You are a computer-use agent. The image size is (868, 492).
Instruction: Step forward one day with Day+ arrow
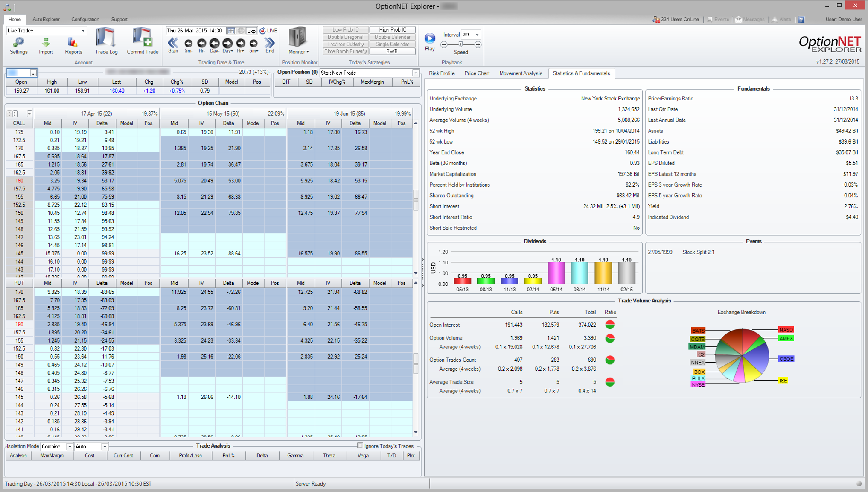pos(227,43)
